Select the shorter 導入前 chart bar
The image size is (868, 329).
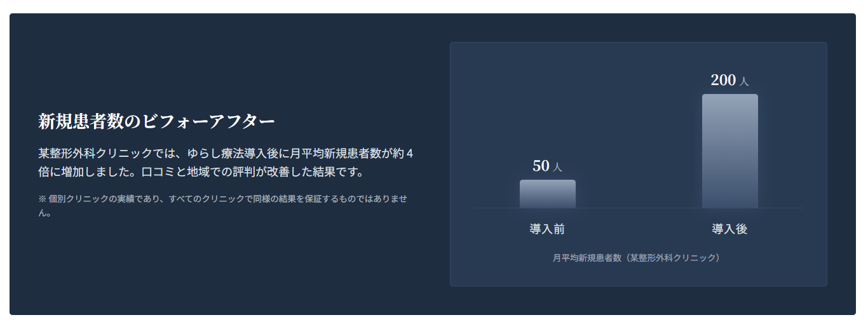tap(547, 194)
